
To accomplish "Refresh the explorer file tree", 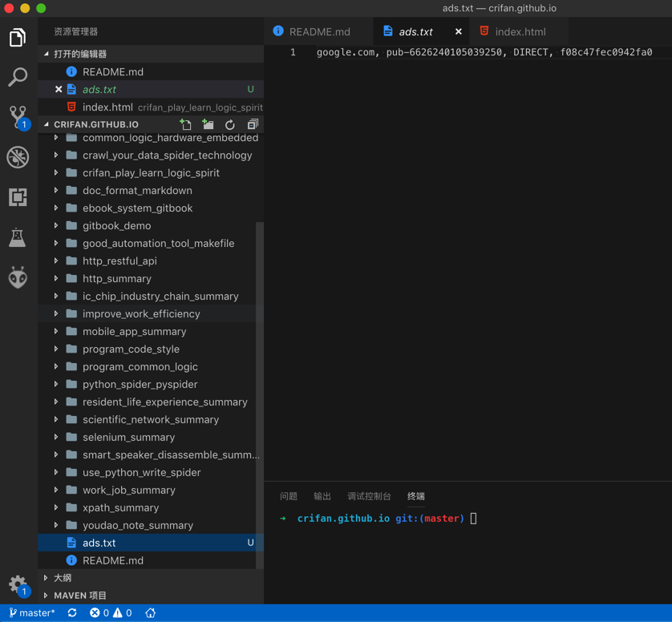I will pos(229,125).
